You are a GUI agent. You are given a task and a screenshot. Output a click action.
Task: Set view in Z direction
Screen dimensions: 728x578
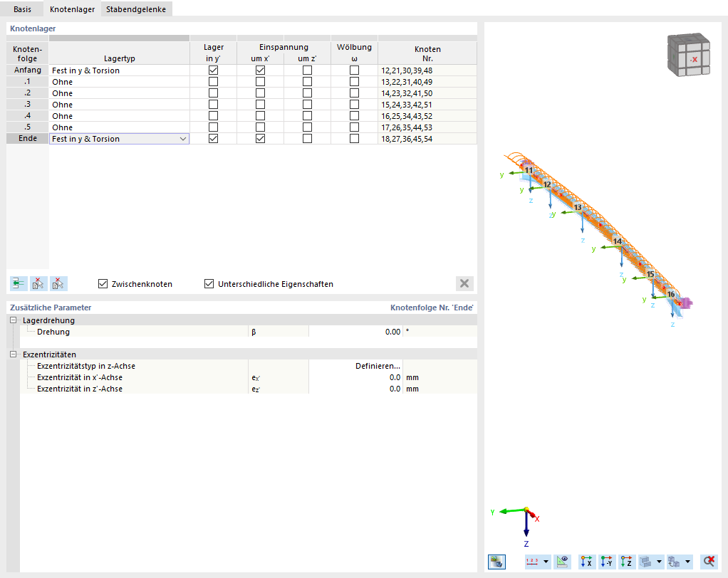tap(627, 562)
